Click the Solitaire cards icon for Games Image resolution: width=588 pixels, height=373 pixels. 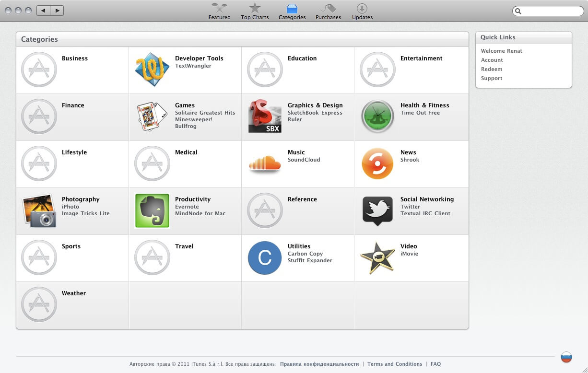[152, 117]
